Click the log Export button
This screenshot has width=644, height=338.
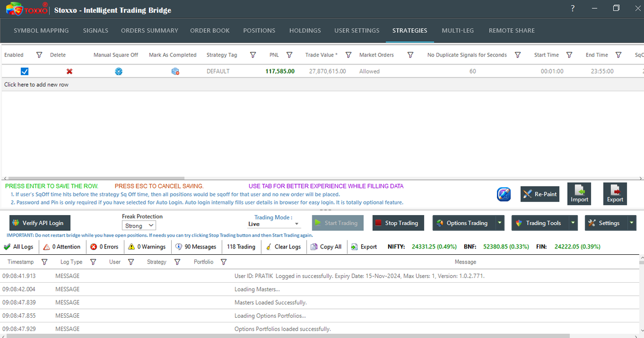[x=364, y=247]
